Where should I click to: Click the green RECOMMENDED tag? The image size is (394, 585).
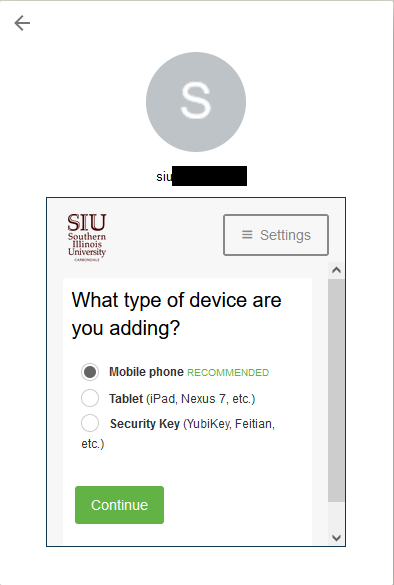(228, 373)
